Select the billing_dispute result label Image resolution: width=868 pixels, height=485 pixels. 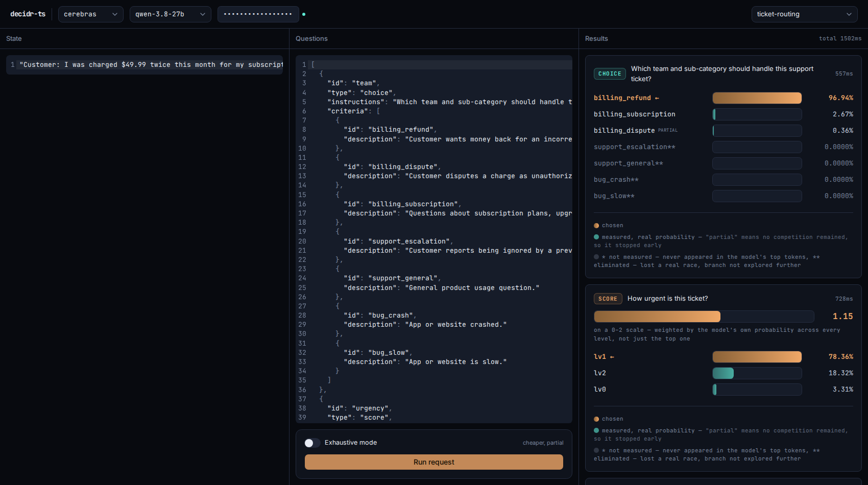point(624,131)
